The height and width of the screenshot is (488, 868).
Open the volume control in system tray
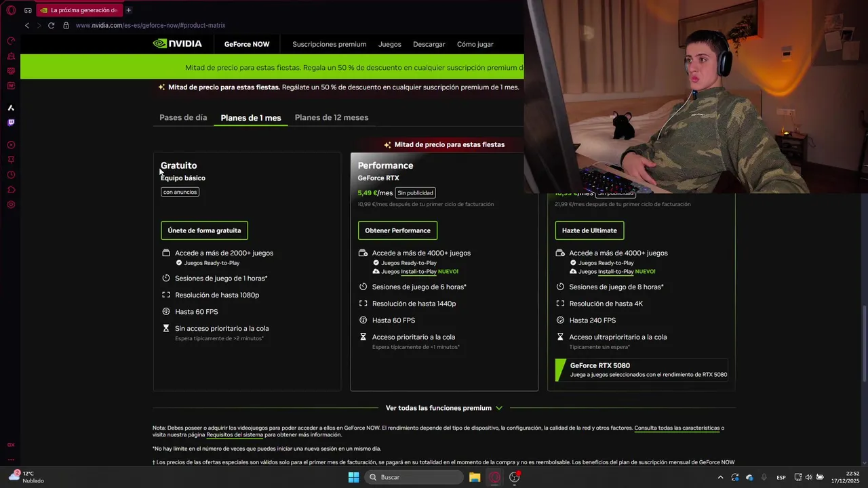[808, 477]
